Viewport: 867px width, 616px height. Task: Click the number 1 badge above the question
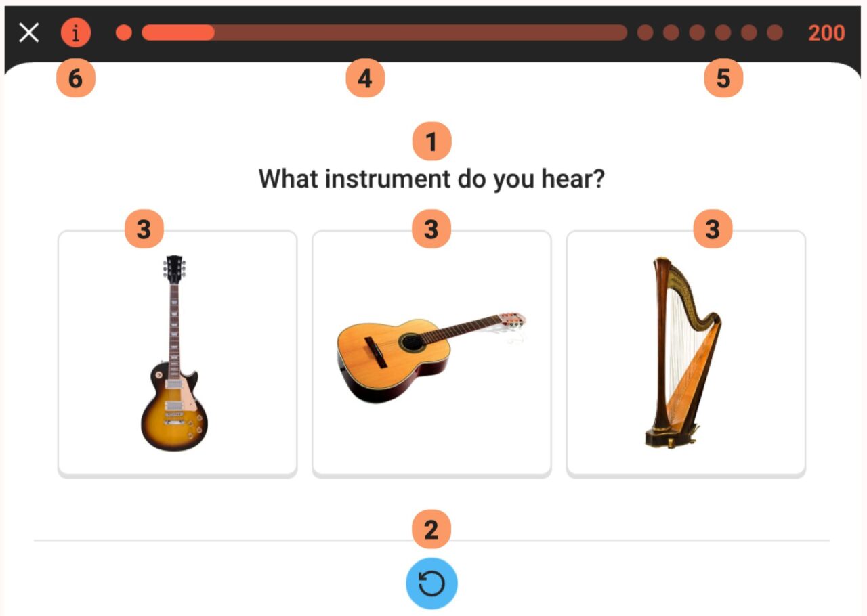point(431,142)
